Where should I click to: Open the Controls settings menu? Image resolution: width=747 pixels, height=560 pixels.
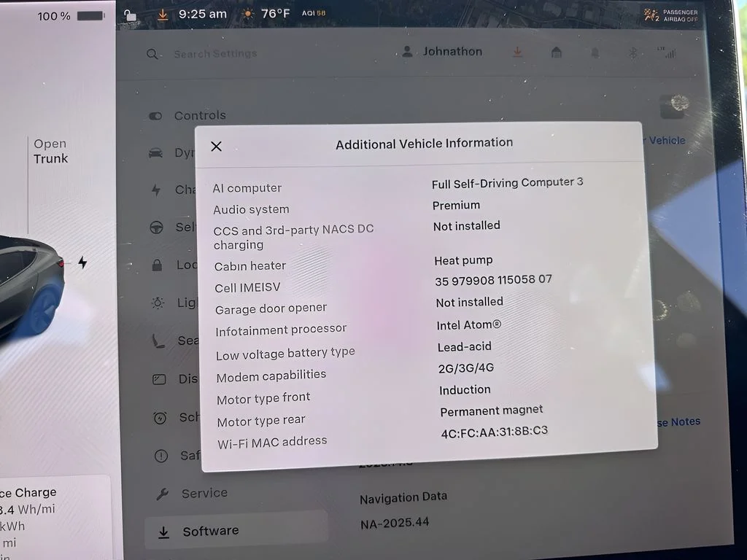tap(187, 116)
